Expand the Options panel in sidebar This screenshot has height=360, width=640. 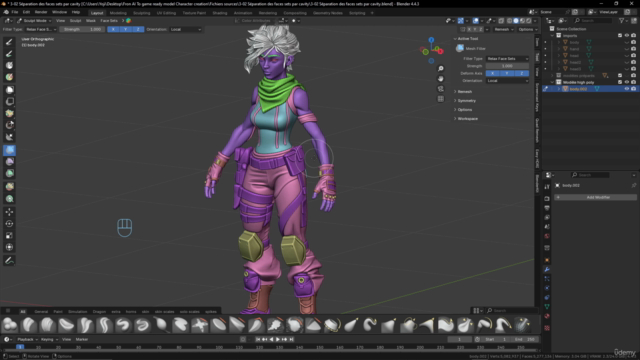(x=464, y=109)
